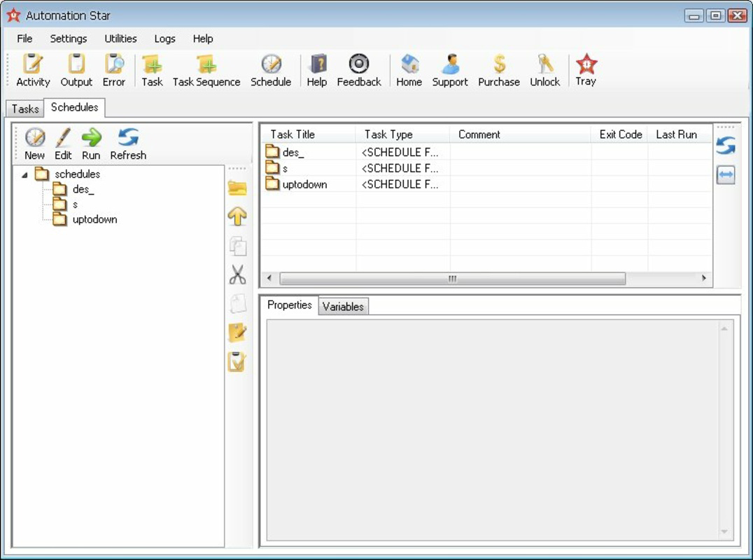
Task: Create a new Task from toolbar
Action: (152, 71)
